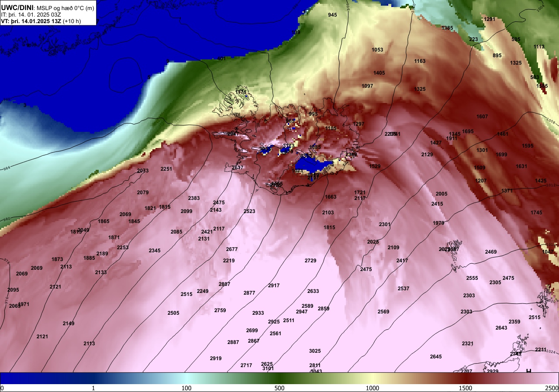Click the map value 1053
This screenshot has height=392, width=559.
(x=377, y=50)
